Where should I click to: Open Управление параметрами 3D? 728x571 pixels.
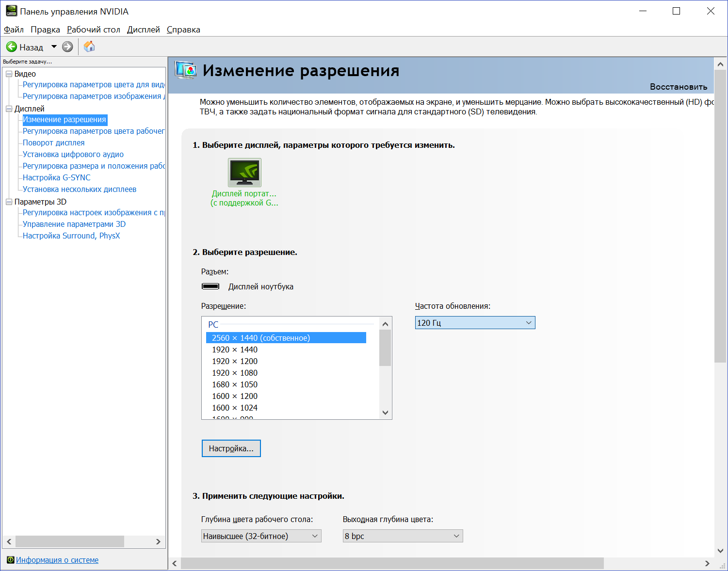pos(74,224)
